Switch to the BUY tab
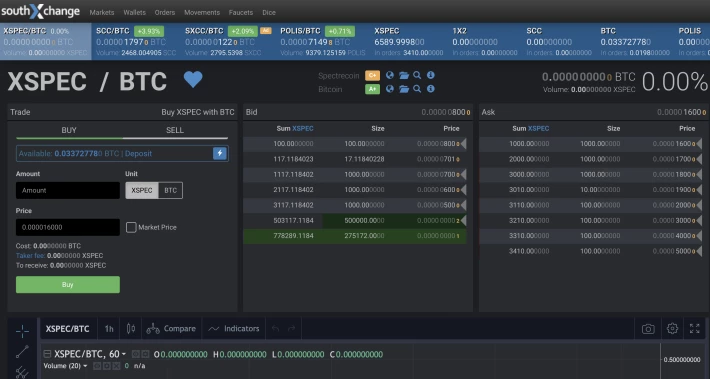710x379 pixels. coord(69,130)
